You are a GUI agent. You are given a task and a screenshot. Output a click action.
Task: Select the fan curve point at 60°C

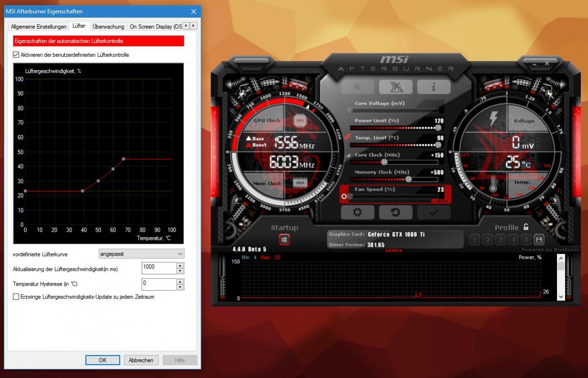click(x=113, y=169)
